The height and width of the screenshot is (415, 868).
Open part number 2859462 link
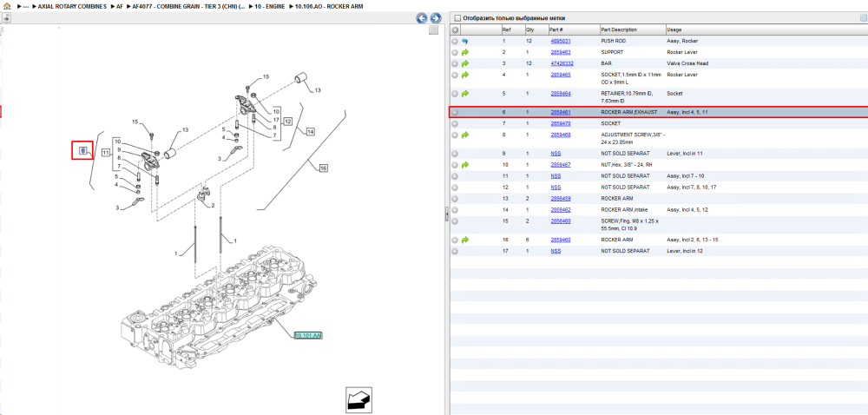pyautogui.click(x=560, y=209)
